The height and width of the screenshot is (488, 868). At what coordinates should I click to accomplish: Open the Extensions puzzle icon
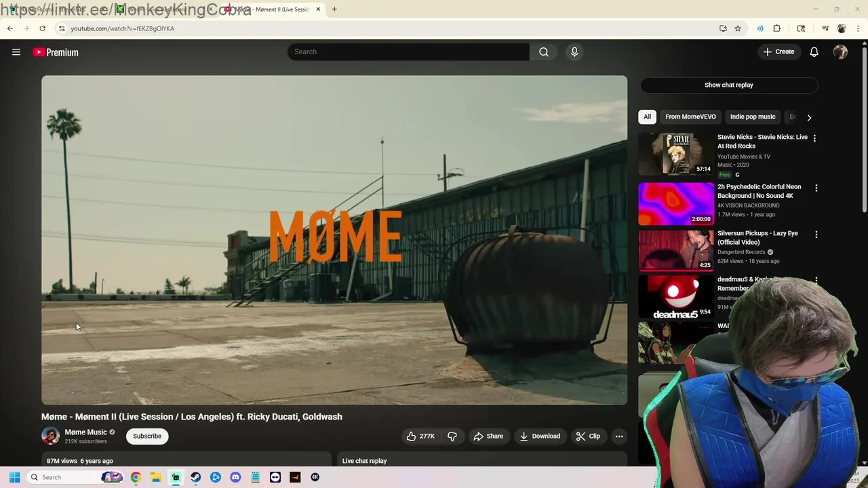[x=777, y=28]
